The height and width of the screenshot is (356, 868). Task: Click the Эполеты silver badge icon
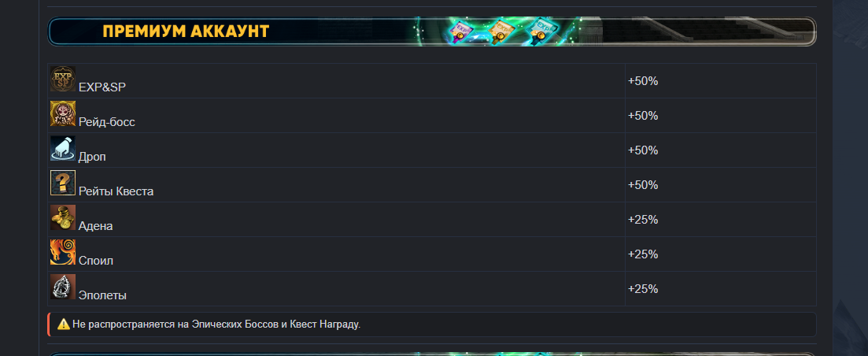point(62,286)
